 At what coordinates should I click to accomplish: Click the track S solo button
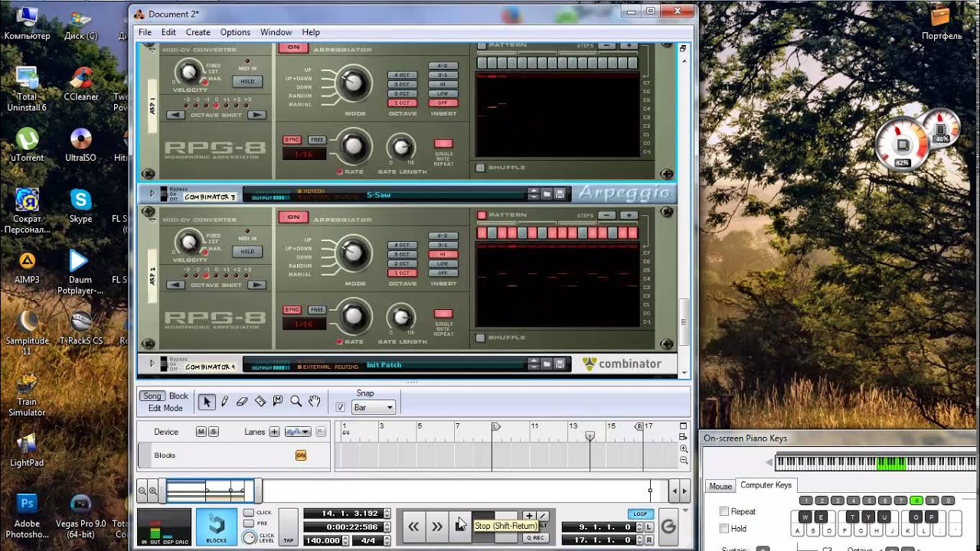point(214,432)
